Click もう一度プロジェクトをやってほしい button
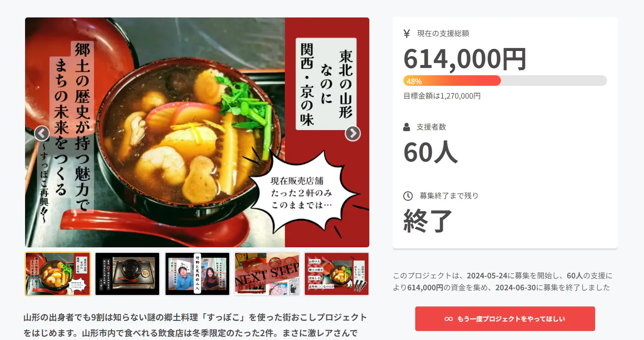The image size is (644, 340). pos(505,319)
